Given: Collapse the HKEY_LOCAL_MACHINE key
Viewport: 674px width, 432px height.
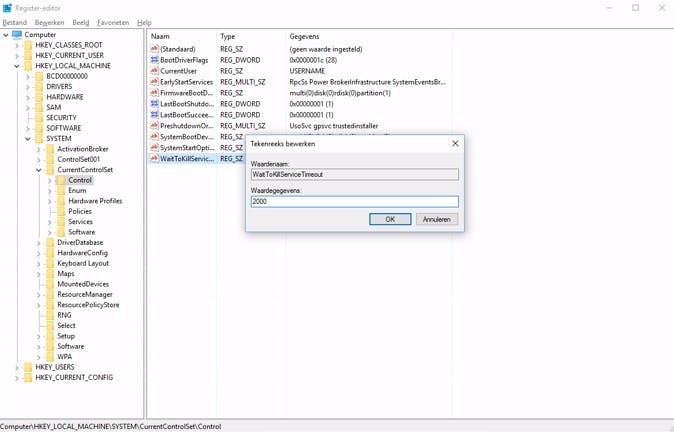Looking at the screenshot, I should pos(17,66).
